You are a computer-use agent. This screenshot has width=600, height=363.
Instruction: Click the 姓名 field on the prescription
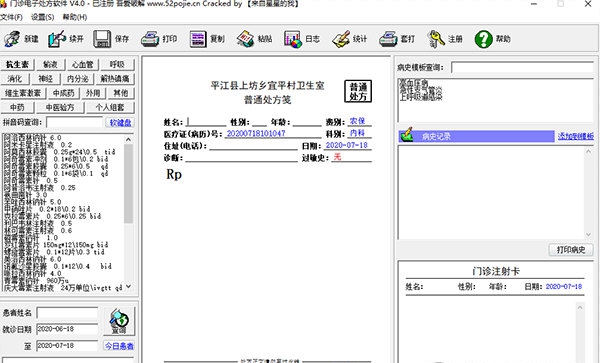coord(206,122)
